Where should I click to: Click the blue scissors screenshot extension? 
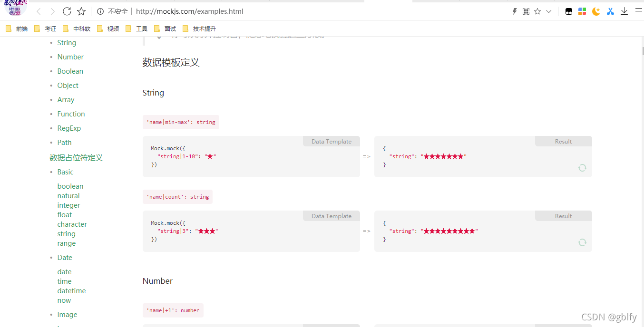point(610,11)
